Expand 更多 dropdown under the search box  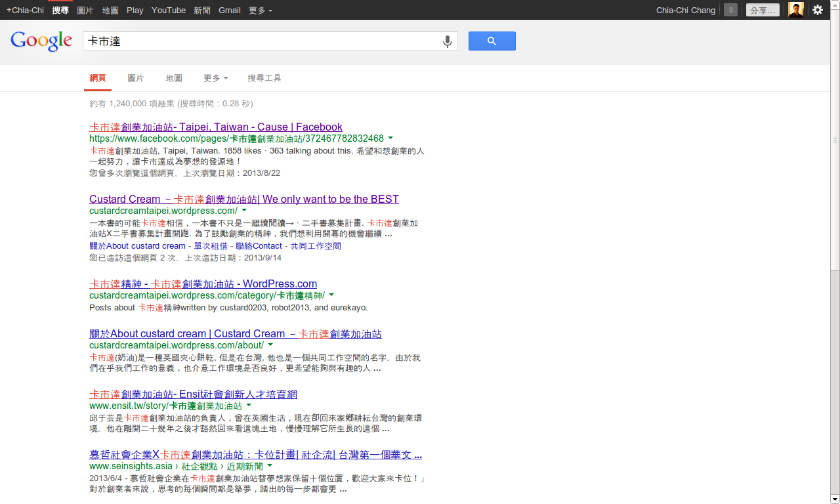click(x=216, y=78)
